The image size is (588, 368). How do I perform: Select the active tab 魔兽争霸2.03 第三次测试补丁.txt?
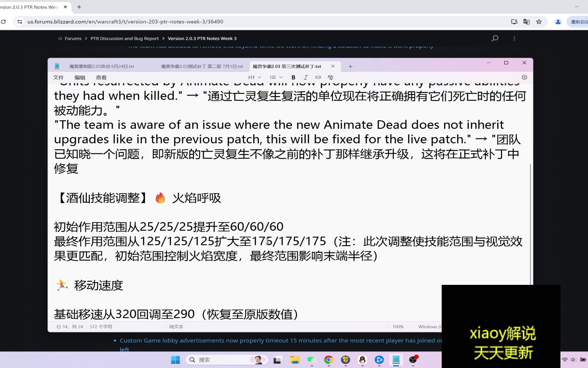tap(287, 66)
